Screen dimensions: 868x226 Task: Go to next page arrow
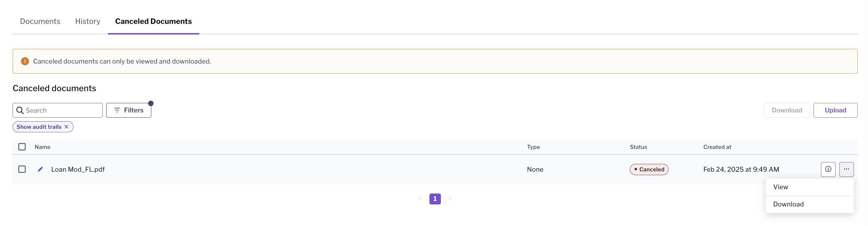point(450,198)
